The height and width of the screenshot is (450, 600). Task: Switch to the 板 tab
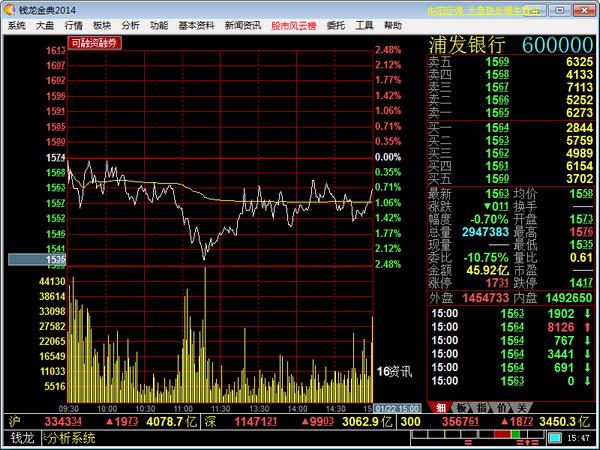tap(461, 407)
